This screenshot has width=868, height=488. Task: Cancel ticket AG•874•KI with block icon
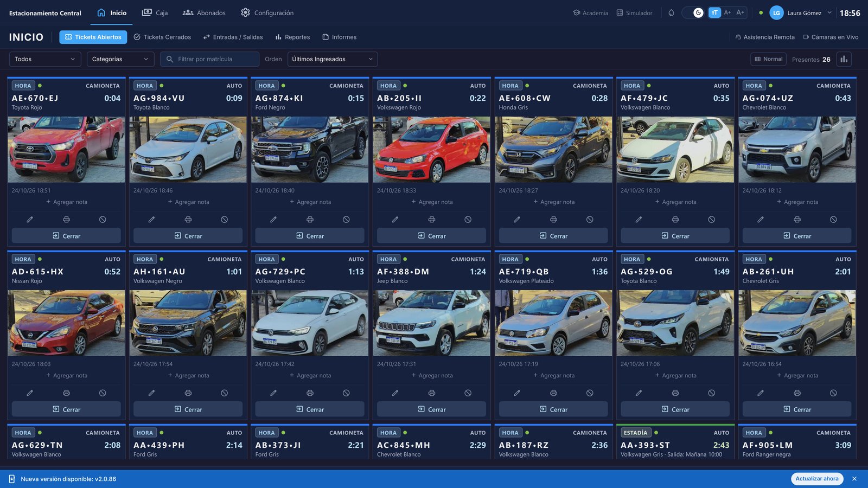[346, 220]
